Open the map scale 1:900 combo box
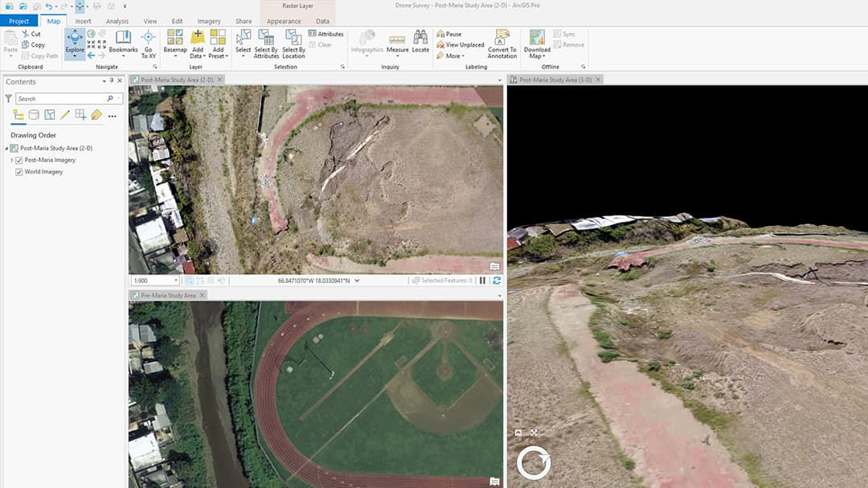 click(153, 281)
